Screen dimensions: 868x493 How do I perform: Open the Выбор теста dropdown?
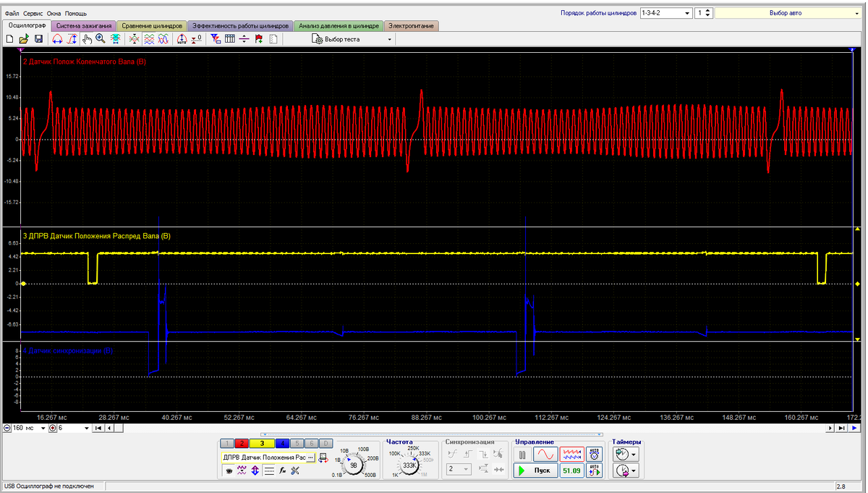point(353,39)
